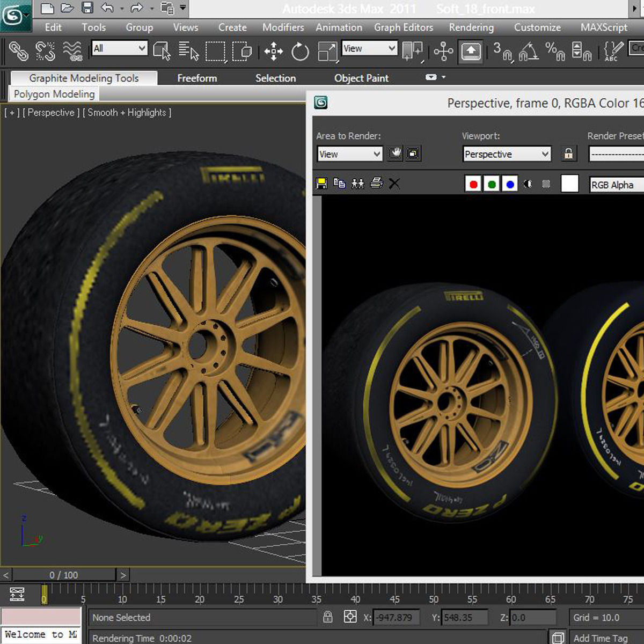
Task: Toggle the ribbon minimize button
Action: (431, 77)
